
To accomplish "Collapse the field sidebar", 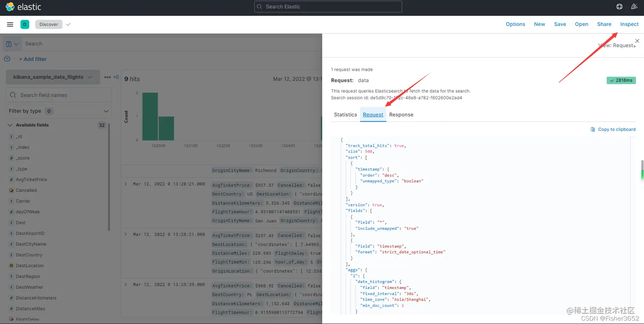I will (116, 77).
